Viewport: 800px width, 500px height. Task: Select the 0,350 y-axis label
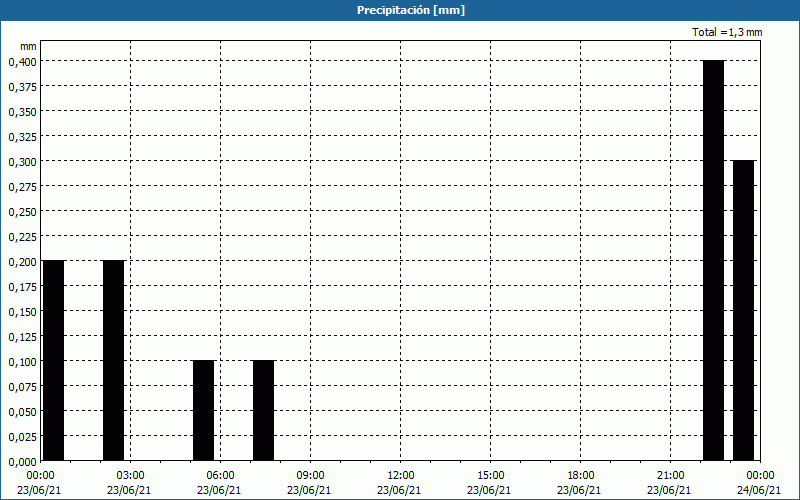click(x=22, y=112)
